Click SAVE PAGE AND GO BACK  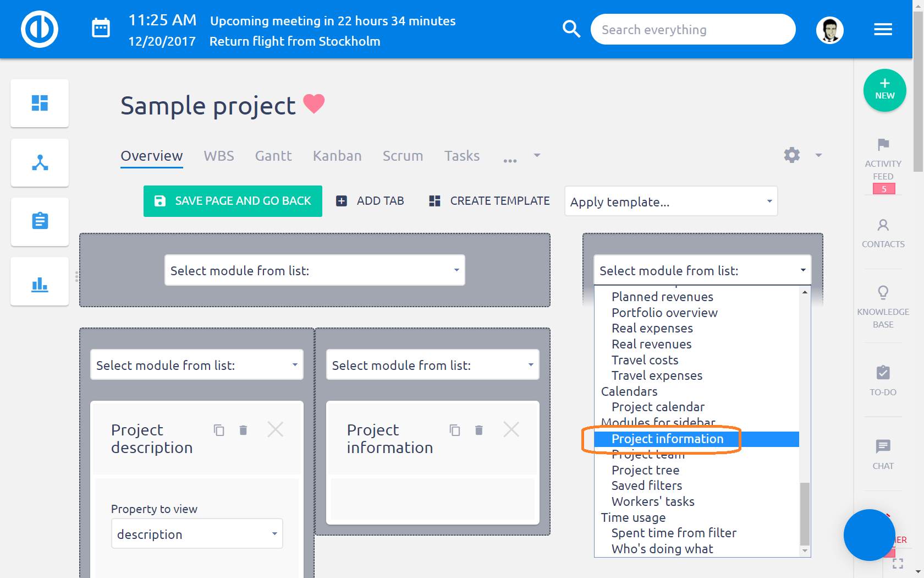tap(233, 201)
